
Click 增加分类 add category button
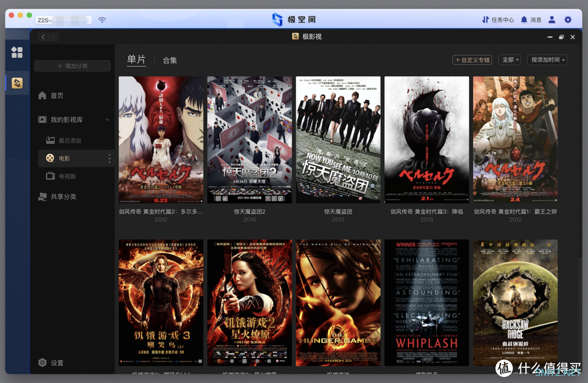[x=72, y=66]
